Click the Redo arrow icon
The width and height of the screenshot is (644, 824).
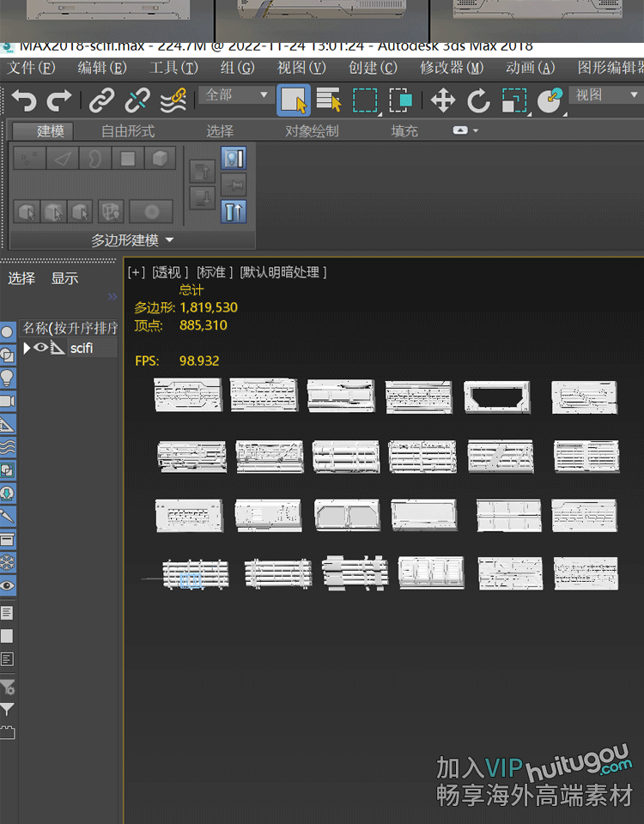click(58, 100)
